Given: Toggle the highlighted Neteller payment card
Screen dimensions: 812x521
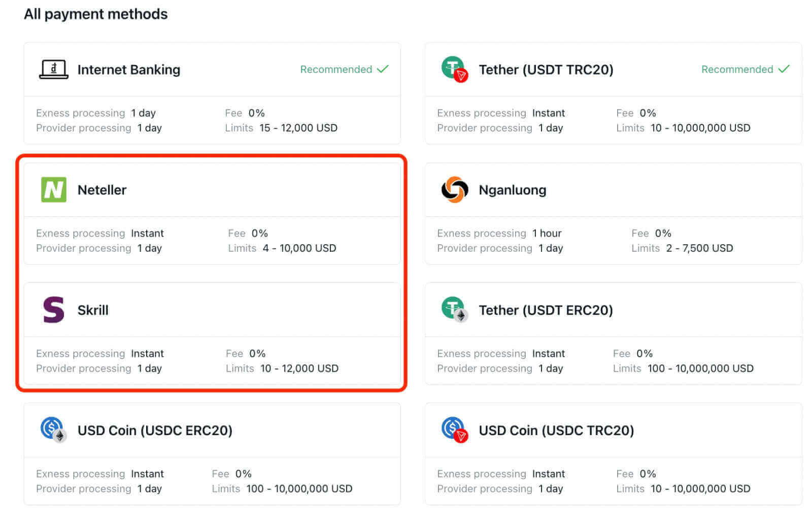Looking at the screenshot, I should (x=212, y=189).
